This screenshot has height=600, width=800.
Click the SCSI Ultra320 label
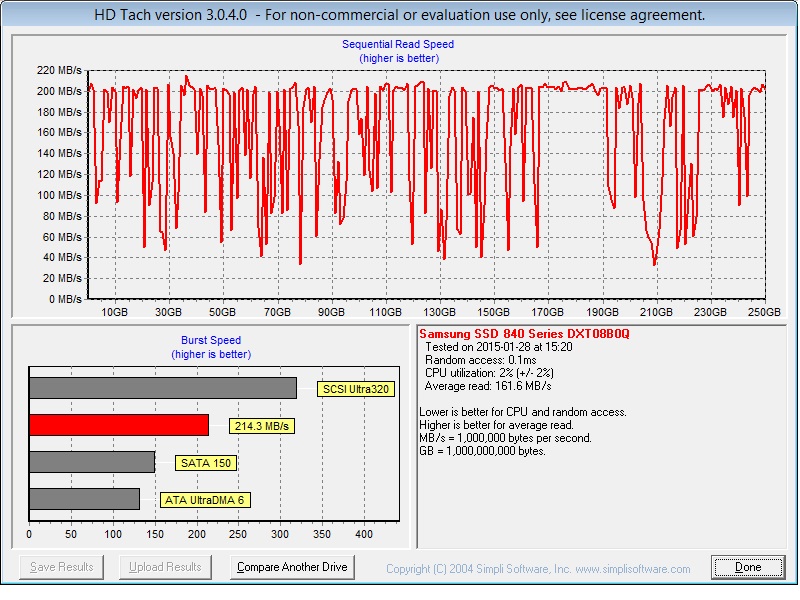click(356, 389)
